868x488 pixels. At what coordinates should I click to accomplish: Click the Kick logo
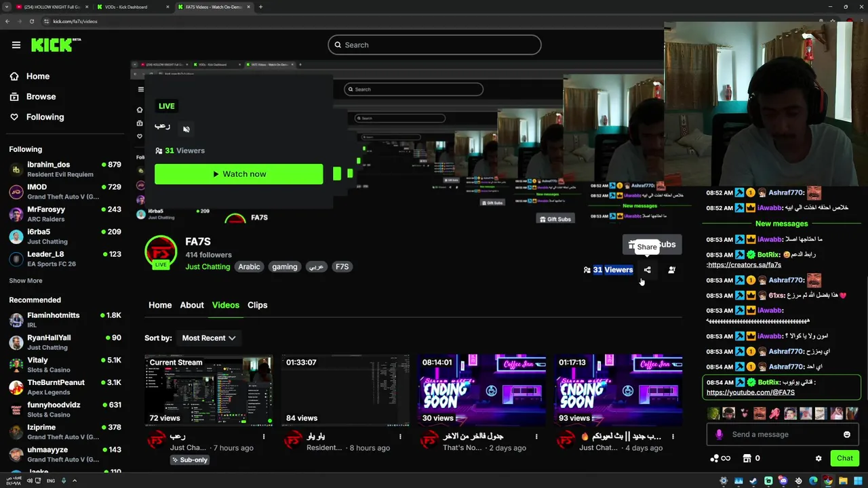pos(56,45)
